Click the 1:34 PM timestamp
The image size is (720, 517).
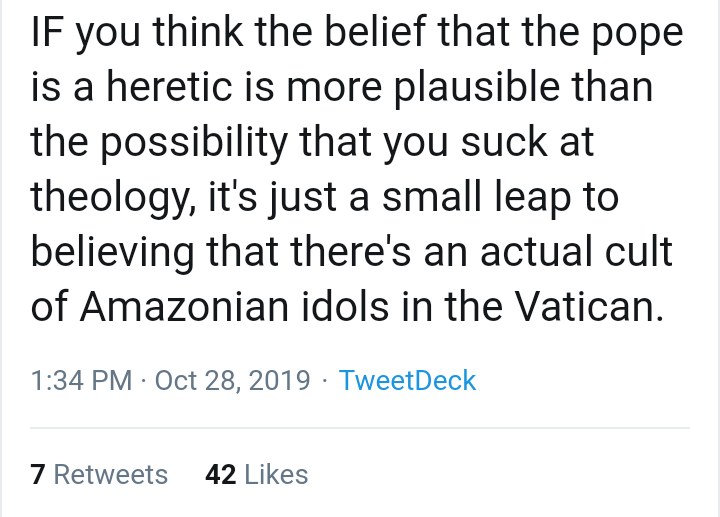click(81, 380)
